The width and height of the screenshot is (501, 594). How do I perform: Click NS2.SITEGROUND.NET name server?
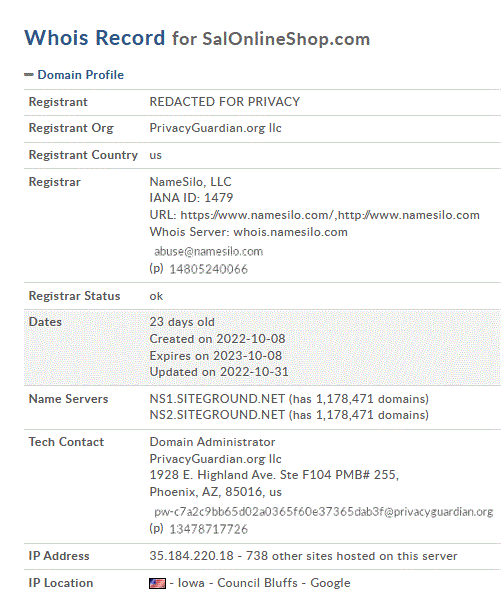point(217,415)
